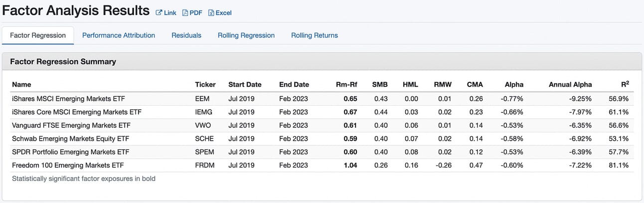Image resolution: width=644 pixels, height=203 pixels.
Task: Click FRDM CMA value 0.47
Action: [476, 165]
